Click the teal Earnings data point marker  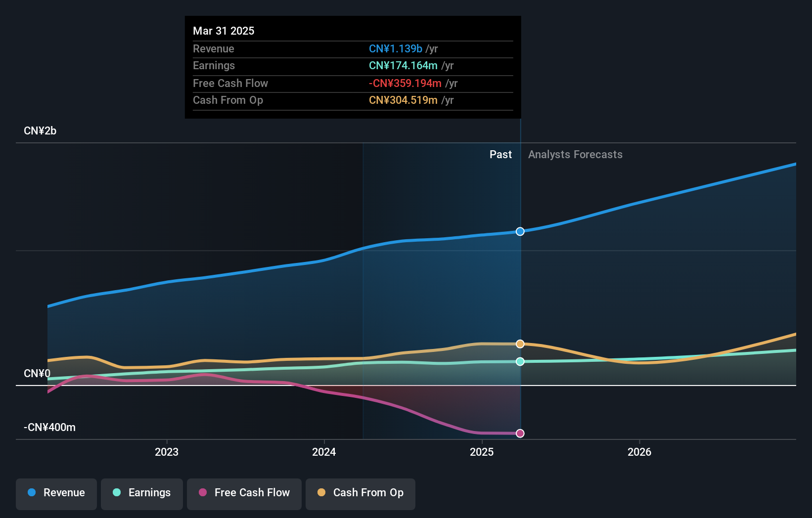point(520,361)
